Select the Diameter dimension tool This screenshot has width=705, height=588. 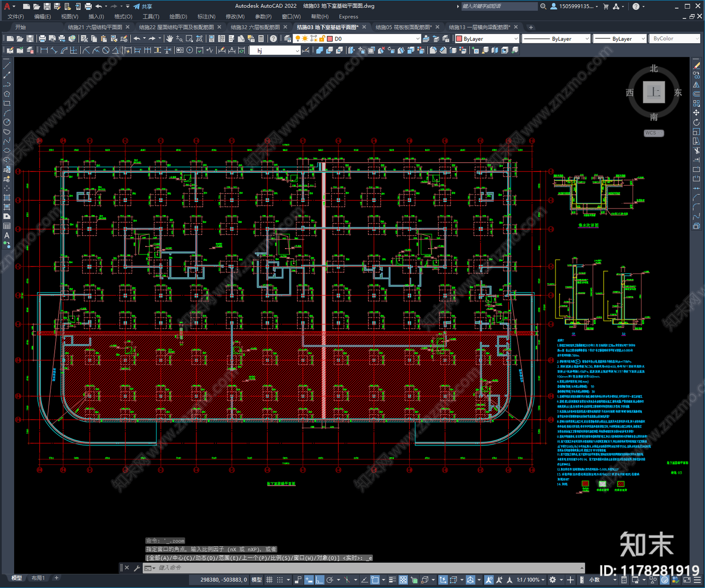[x=106, y=50]
